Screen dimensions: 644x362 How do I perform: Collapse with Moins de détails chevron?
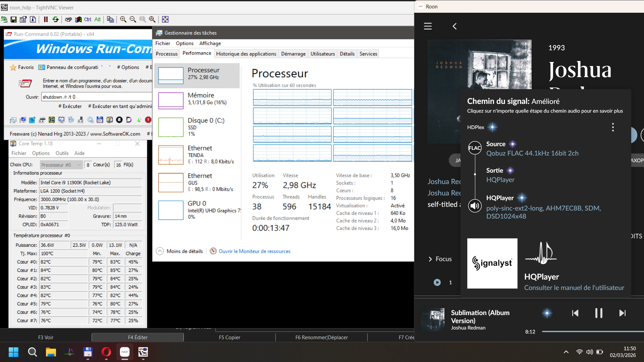[160, 251]
